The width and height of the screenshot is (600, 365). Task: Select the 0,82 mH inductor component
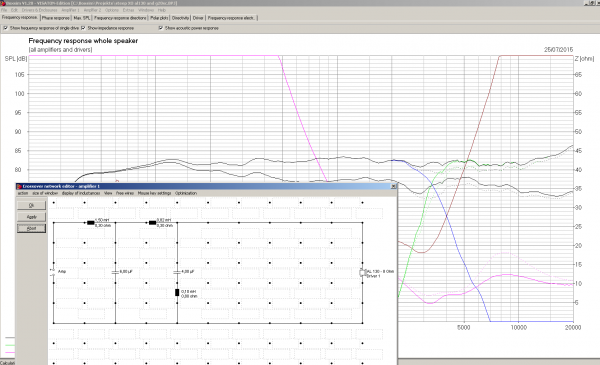tap(152, 223)
